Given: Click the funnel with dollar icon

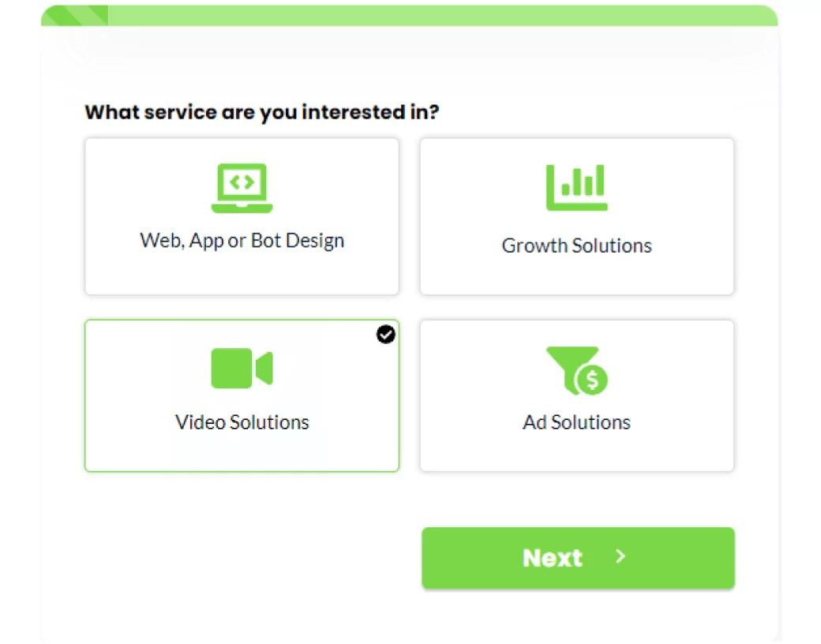Looking at the screenshot, I should pos(576,369).
